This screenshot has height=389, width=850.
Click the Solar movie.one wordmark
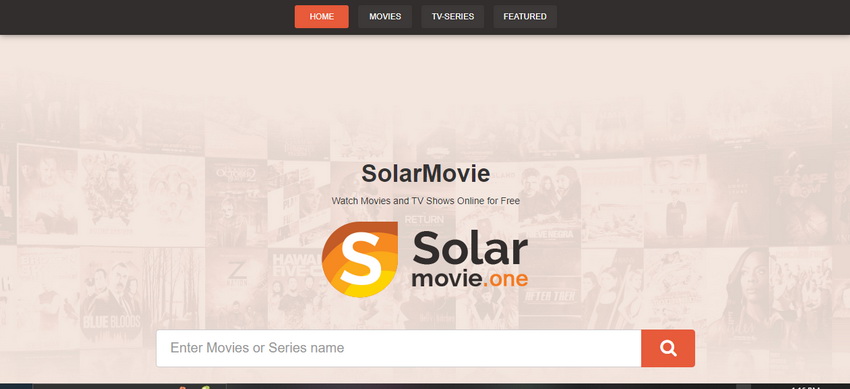470,259
